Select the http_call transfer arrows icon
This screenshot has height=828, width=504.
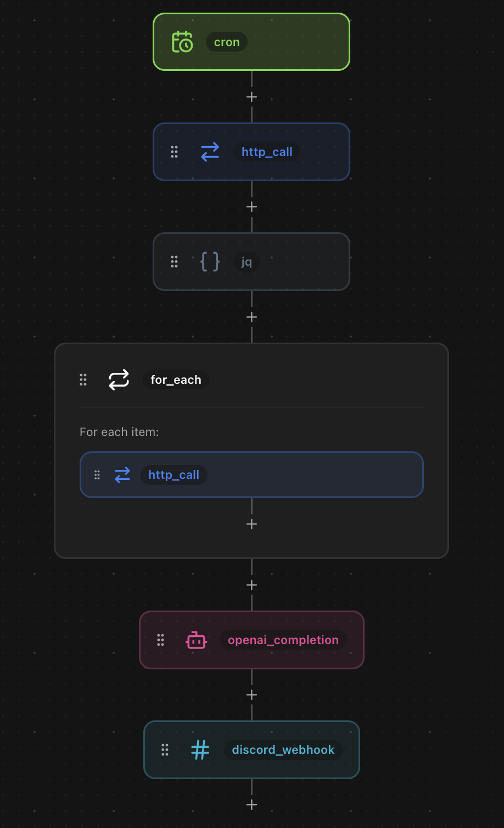click(210, 152)
